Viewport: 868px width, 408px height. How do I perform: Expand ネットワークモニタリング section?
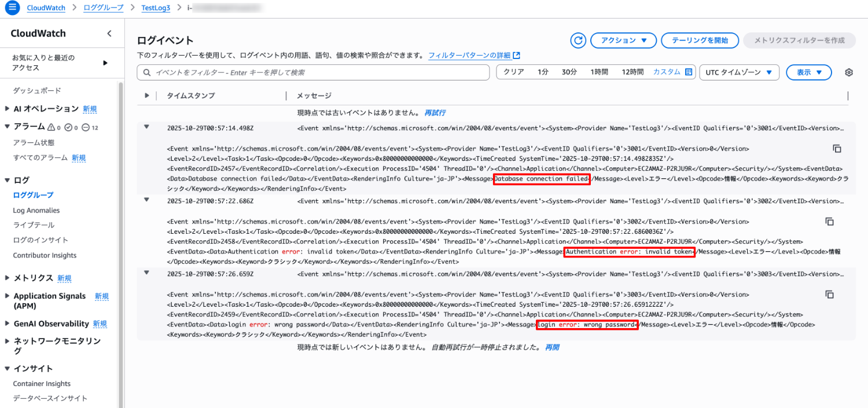tap(7, 341)
